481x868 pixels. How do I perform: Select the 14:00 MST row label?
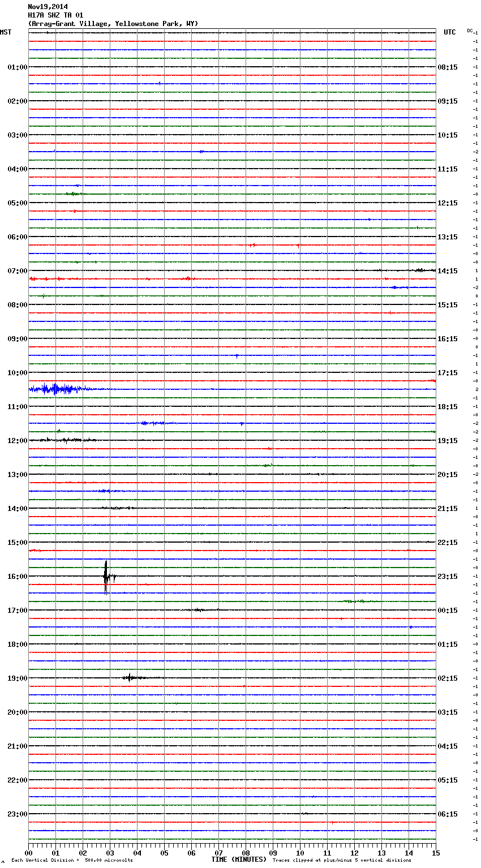click(17, 509)
